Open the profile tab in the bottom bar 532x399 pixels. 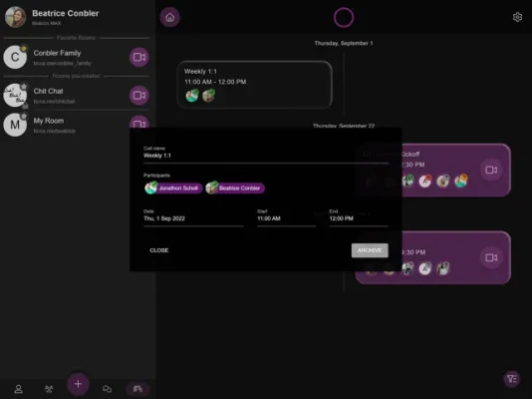[x=18, y=389]
